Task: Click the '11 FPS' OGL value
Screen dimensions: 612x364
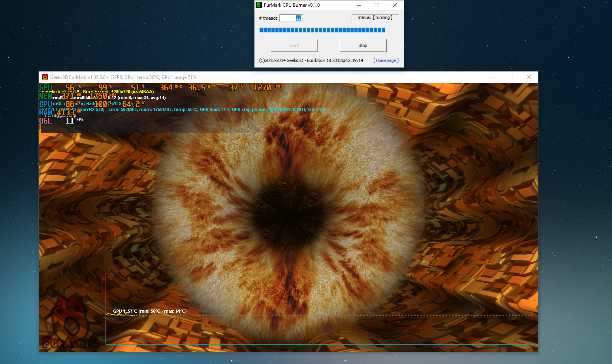Action: click(x=75, y=120)
